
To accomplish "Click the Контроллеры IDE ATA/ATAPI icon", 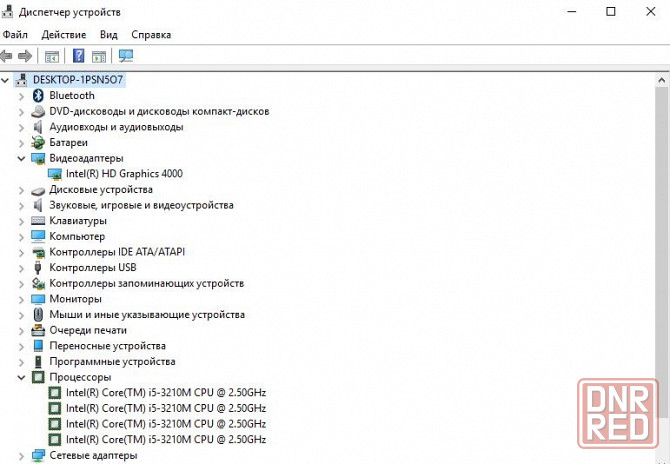I will click(x=38, y=252).
